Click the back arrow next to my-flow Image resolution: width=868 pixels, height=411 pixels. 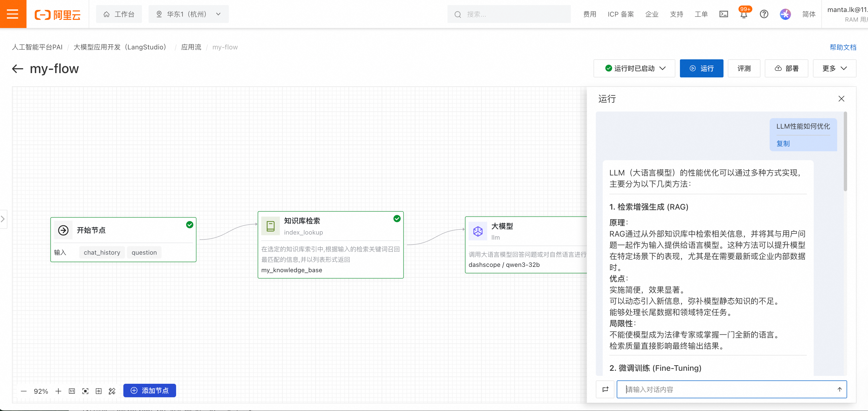coord(18,69)
